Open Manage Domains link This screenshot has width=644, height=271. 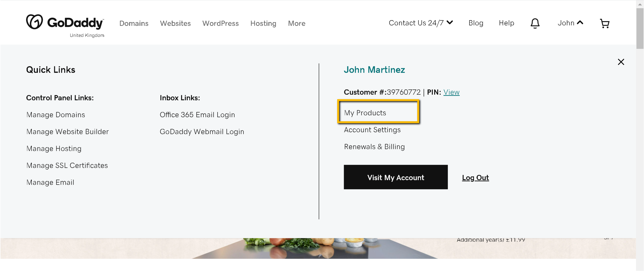point(56,114)
